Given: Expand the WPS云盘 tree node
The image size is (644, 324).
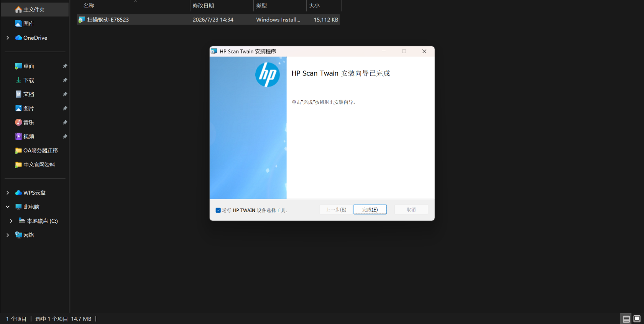Looking at the screenshot, I should click(8, 193).
